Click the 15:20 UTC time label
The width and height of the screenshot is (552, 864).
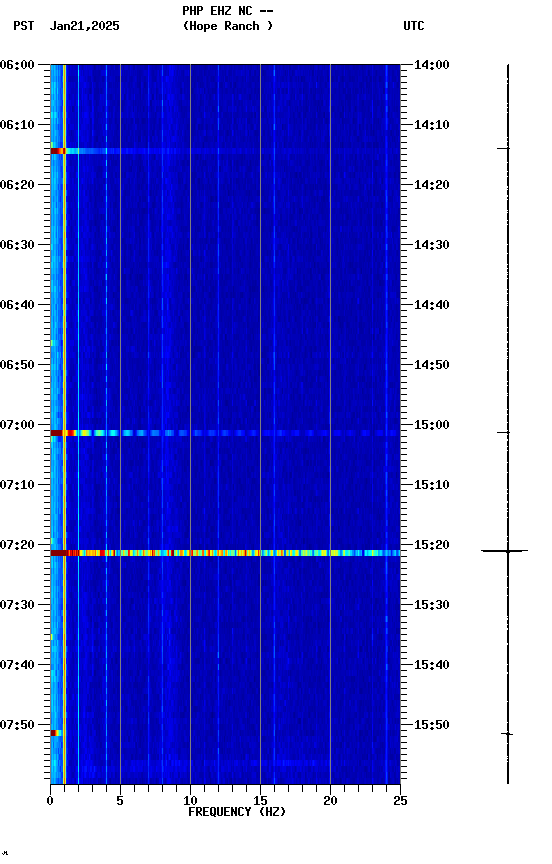[x=432, y=545]
